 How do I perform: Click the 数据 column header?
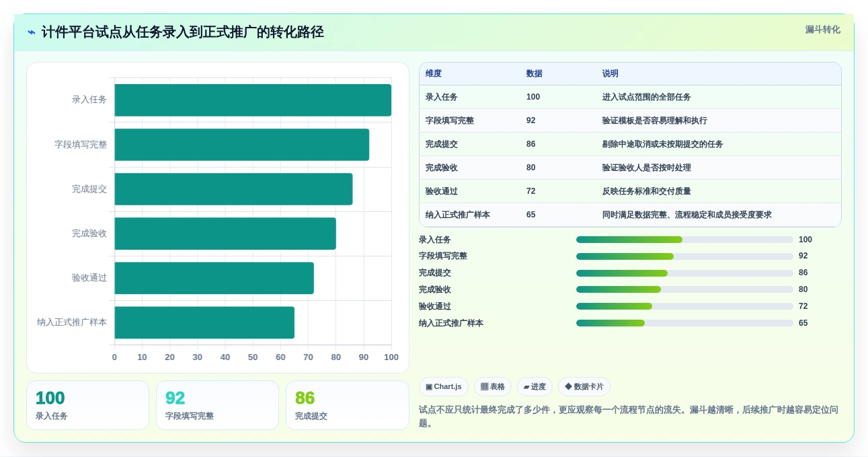tap(535, 73)
